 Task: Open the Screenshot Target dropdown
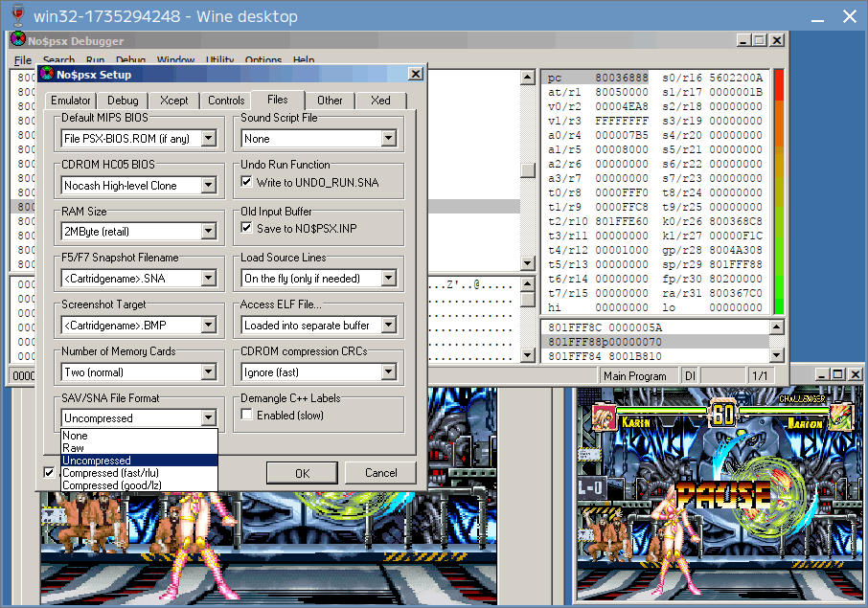208,325
